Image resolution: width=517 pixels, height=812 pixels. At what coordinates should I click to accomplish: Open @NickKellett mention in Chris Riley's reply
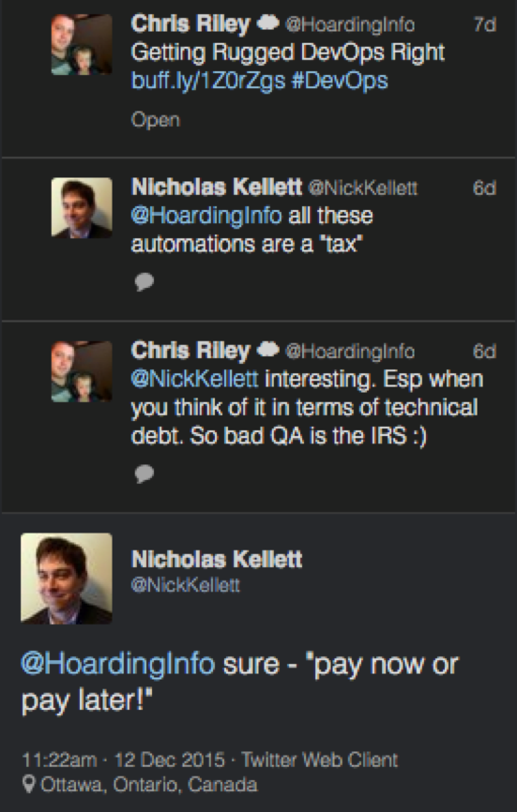(195, 379)
